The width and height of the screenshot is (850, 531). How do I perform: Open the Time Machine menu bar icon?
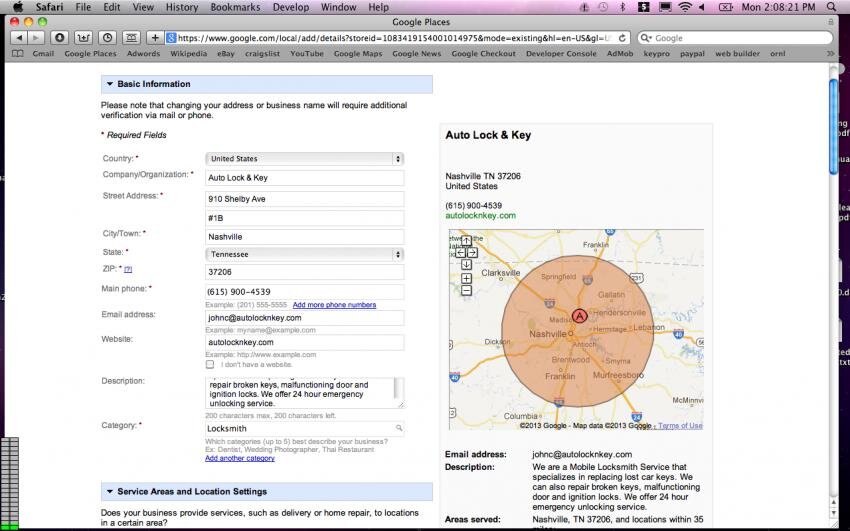[x=603, y=7]
